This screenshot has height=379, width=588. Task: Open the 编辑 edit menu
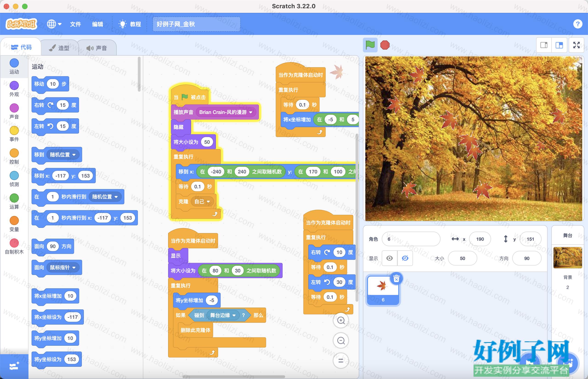[x=97, y=24]
